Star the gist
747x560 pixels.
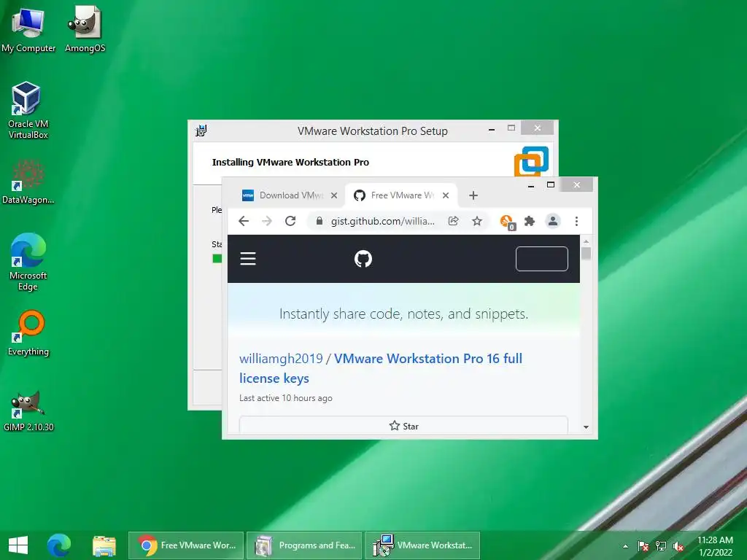click(x=403, y=426)
